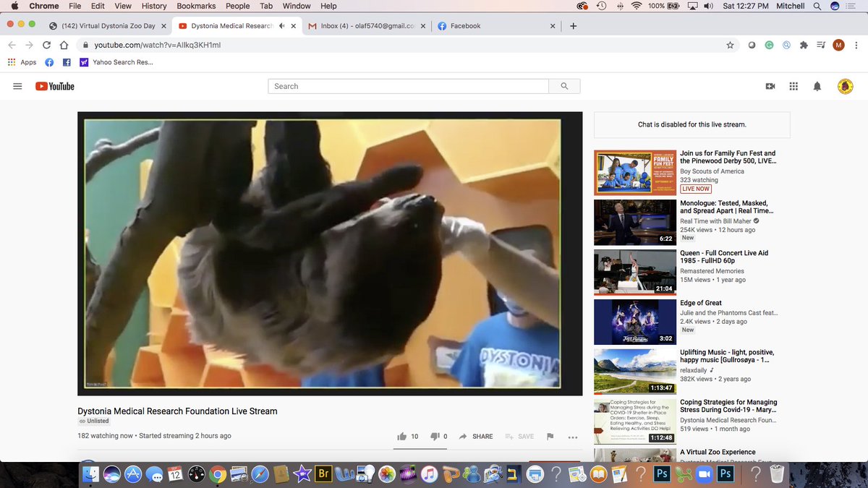
Task: Open Safari from the Dock
Action: (260, 474)
